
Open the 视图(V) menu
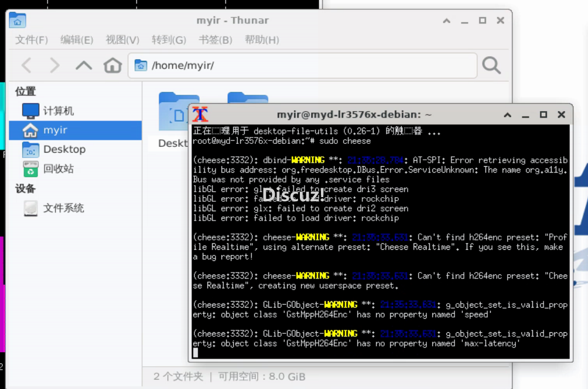click(122, 40)
